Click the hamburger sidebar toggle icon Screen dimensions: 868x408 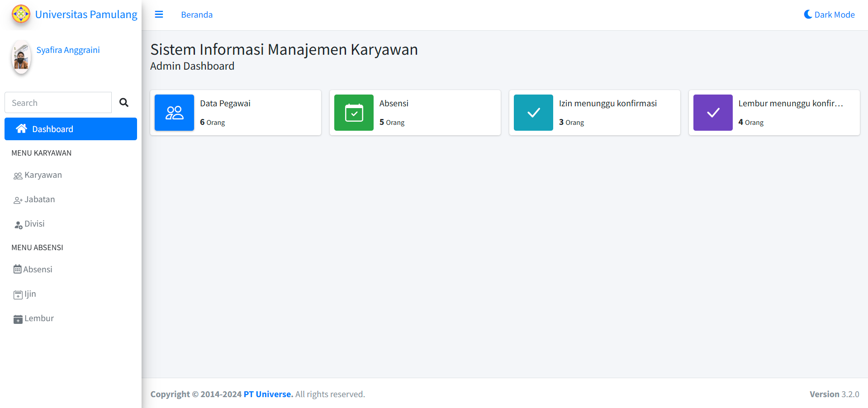[x=159, y=14]
